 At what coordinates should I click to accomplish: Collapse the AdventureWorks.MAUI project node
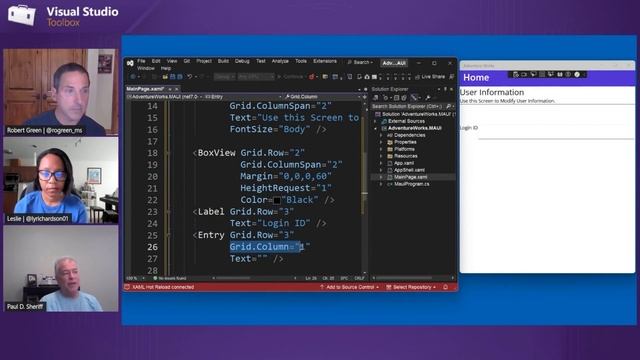click(x=376, y=128)
